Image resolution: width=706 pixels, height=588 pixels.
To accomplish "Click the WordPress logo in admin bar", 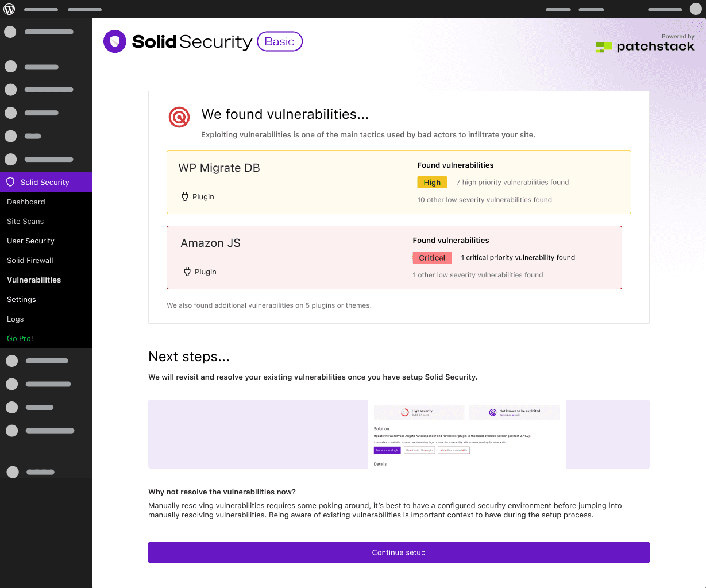I will click(9, 9).
